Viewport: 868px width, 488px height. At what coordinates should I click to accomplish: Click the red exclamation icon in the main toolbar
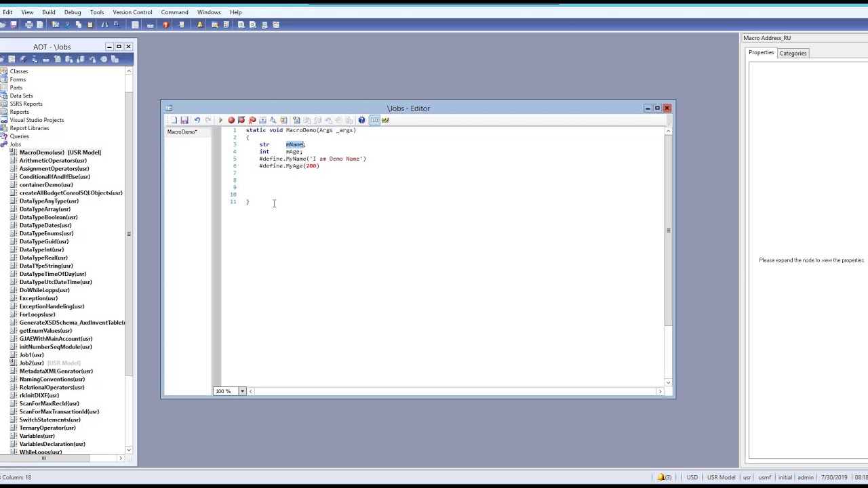click(x=165, y=25)
